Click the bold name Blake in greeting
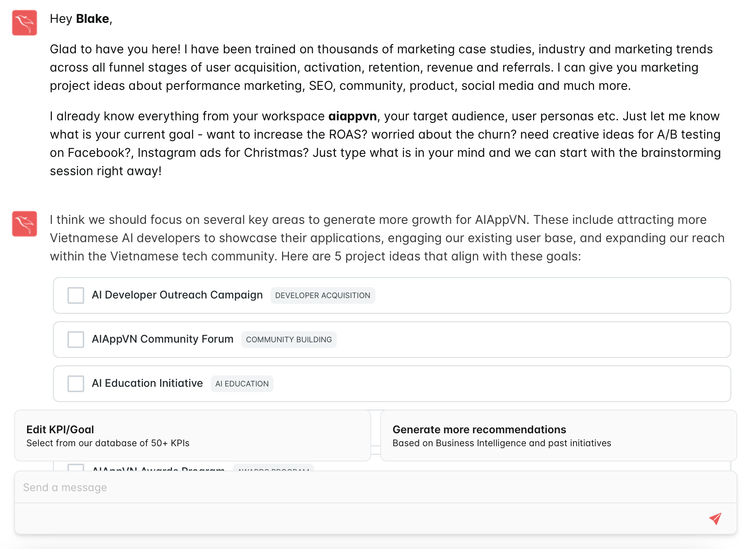The image size is (756, 549). (93, 19)
